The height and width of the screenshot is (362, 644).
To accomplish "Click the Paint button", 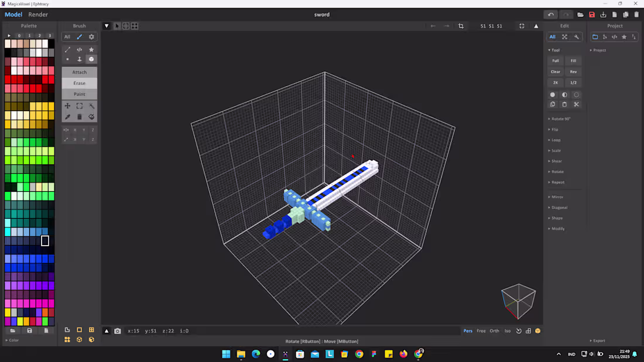I will click(x=79, y=94).
